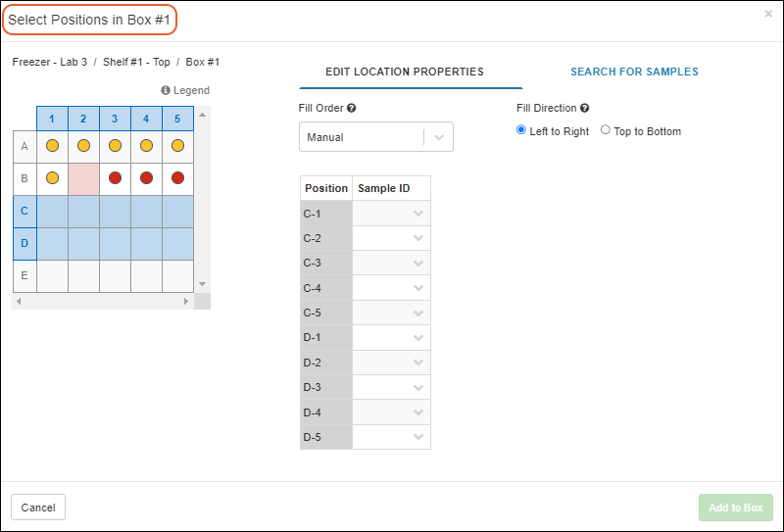Viewport: 784px width, 532px height.
Task: Click the Legend info icon
Action: tap(166, 91)
